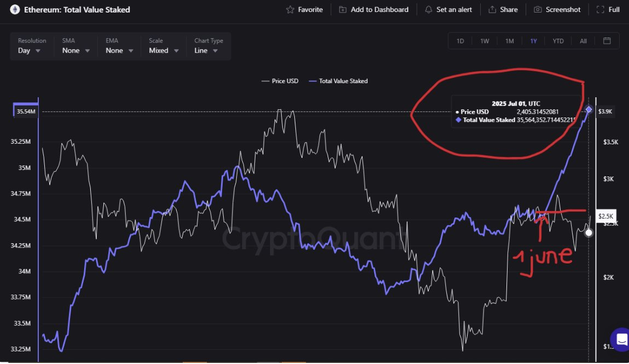Viewport: 629px width, 364px height.
Task: Click the Screenshot camera icon
Action: pyautogui.click(x=538, y=10)
